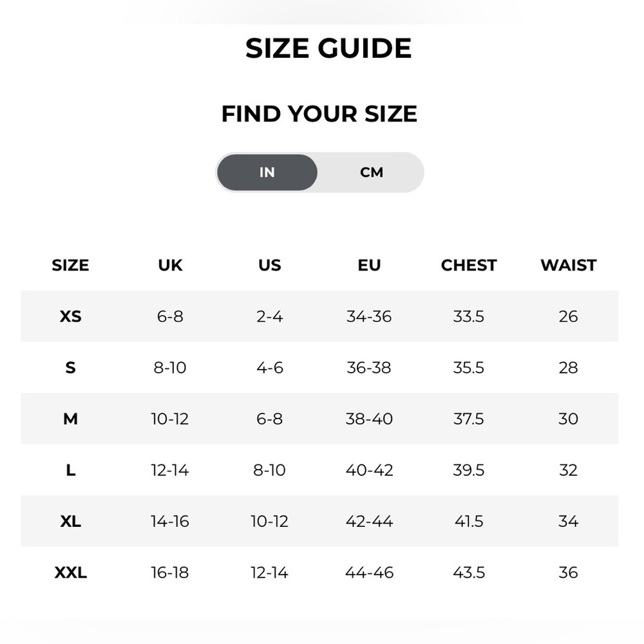This screenshot has height=644, width=644.
Task: Click the SIZE GUIDE heading
Action: click(328, 48)
